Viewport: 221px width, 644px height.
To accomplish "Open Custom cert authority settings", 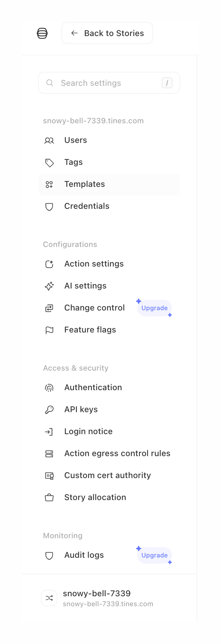I will click(107, 475).
